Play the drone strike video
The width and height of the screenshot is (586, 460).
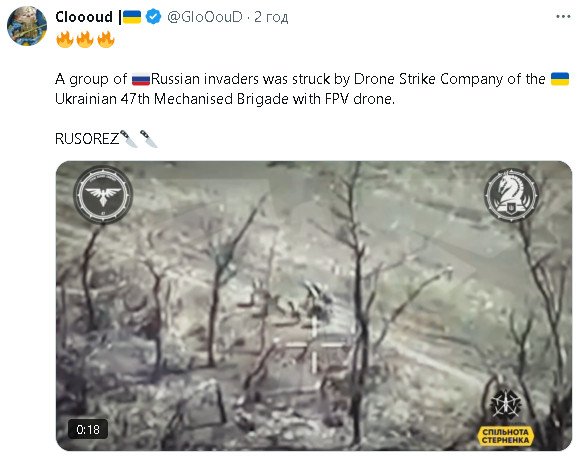click(x=314, y=306)
